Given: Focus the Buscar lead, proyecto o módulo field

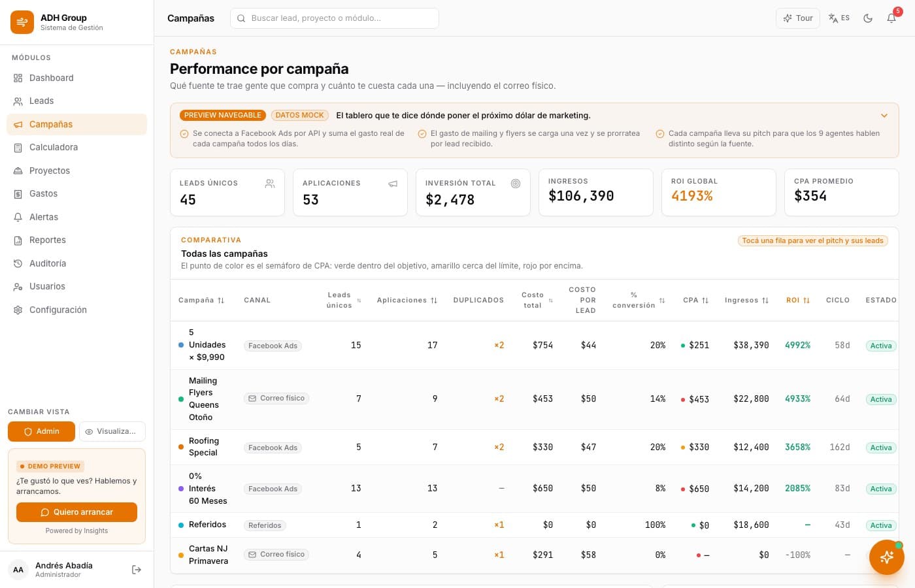Looking at the screenshot, I should click(x=335, y=18).
